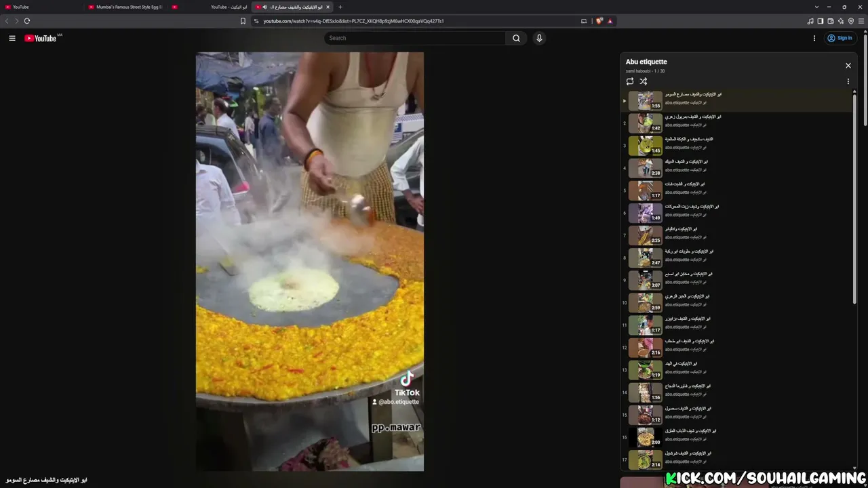
Task: Play playlist video with 2:38 duration
Action: coord(736,168)
